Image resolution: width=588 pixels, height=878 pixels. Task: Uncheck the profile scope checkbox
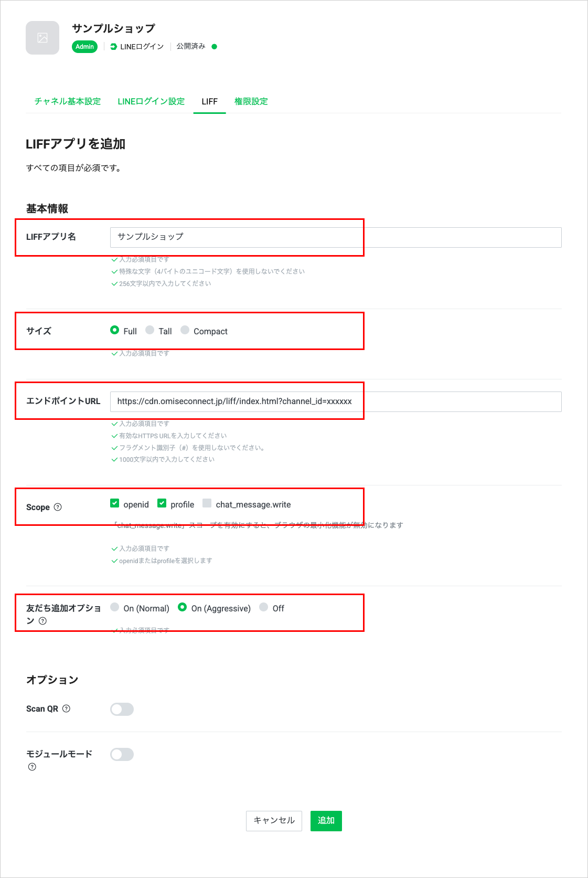click(162, 503)
